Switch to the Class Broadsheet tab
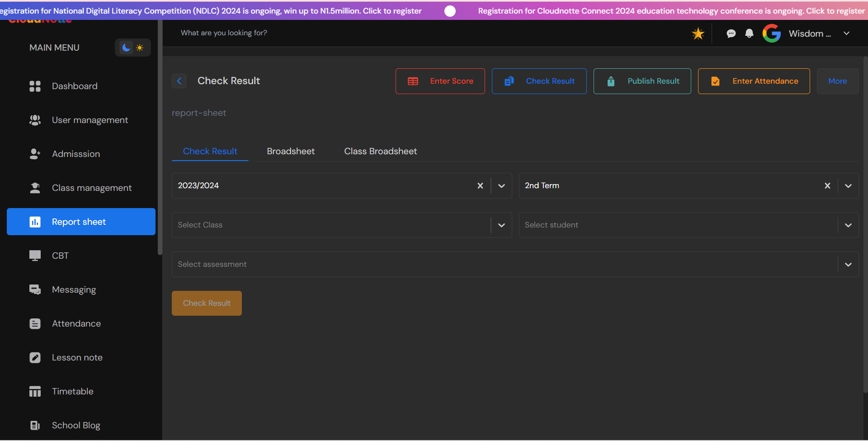This screenshot has width=868, height=441. point(380,151)
